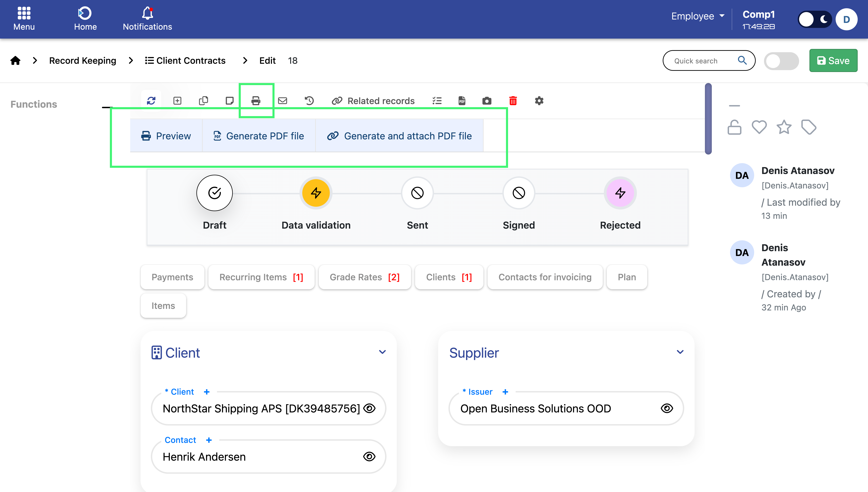Click the Save button

point(833,60)
